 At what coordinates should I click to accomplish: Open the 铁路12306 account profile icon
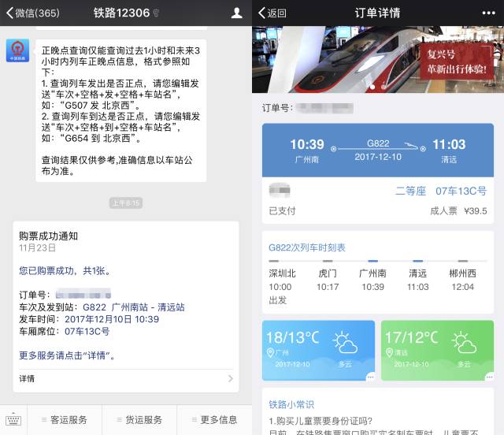pyautogui.click(x=236, y=13)
